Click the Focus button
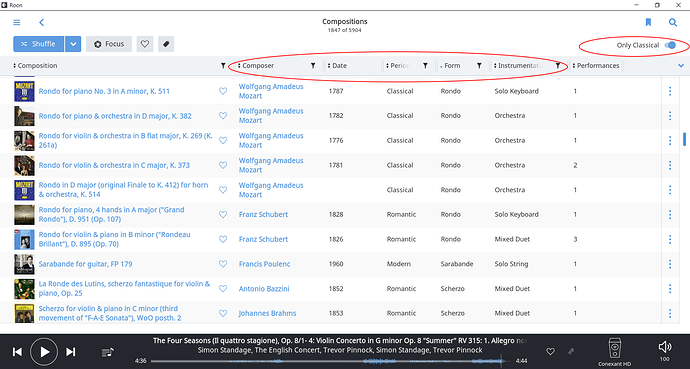The image size is (690, 369). (x=109, y=44)
